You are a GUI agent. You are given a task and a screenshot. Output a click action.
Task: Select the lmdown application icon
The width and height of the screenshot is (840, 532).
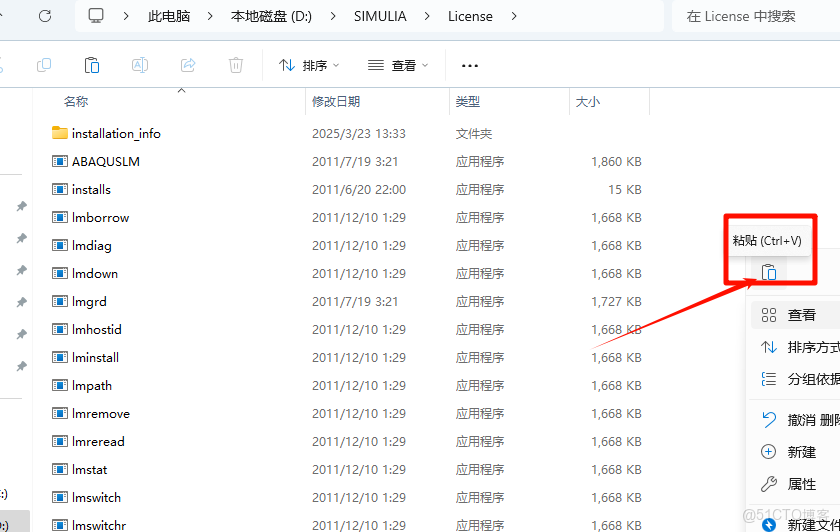coord(59,273)
